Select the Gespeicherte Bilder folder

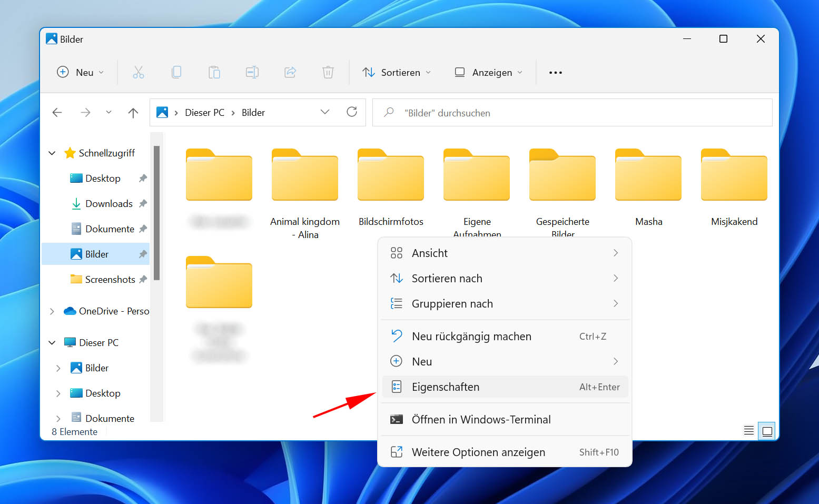click(x=563, y=192)
